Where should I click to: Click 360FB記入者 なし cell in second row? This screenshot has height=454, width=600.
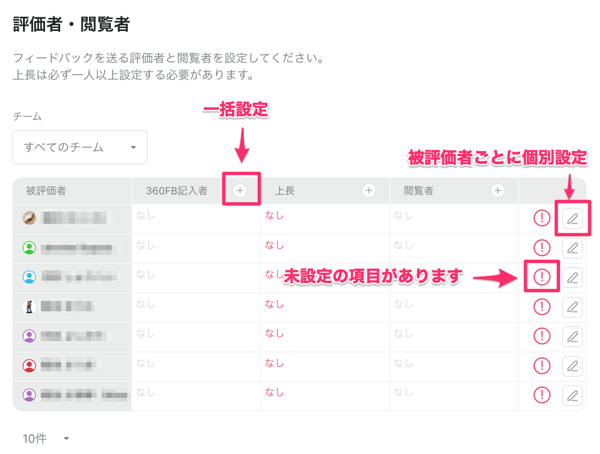(146, 245)
